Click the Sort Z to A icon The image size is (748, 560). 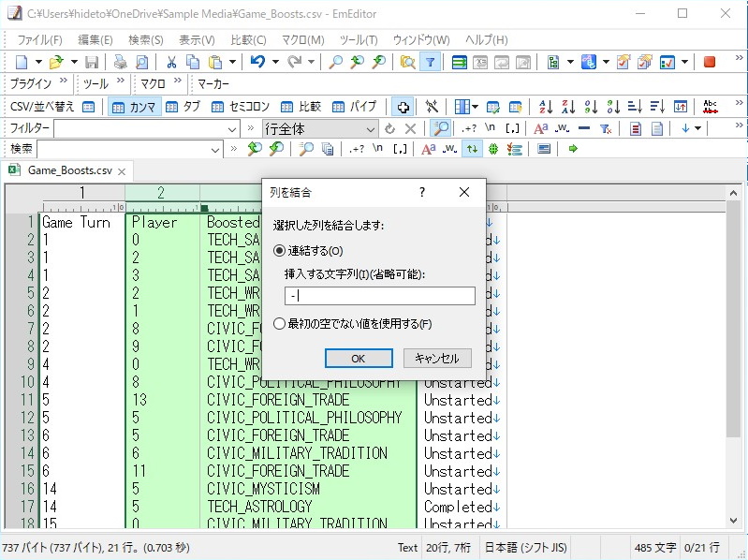pyautogui.click(x=568, y=107)
